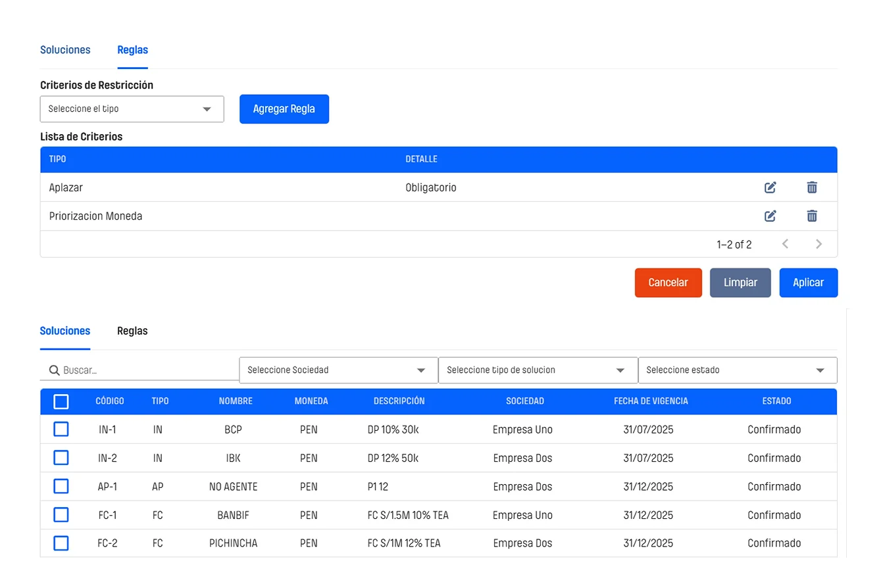This screenshot has height=588, width=881.
Task: Open Seleccione tipo de solucion dropdown
Action: point(538,370)
